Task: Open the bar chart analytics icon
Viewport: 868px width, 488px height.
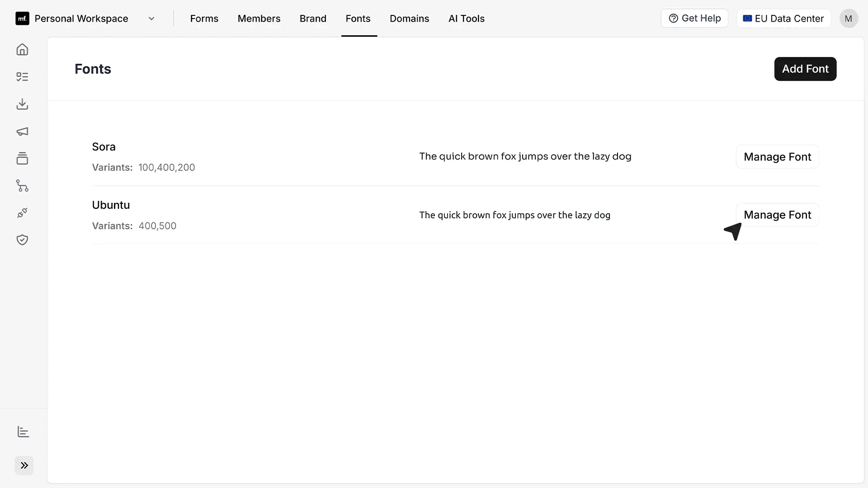Action: click(23, 432)
